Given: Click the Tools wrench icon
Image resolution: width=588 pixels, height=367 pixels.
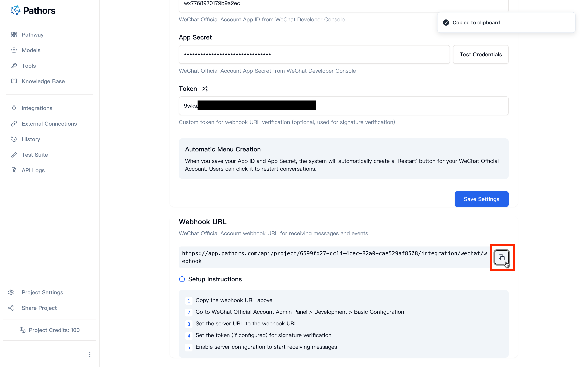Looking at the screenshot, I should click(14, 66).
